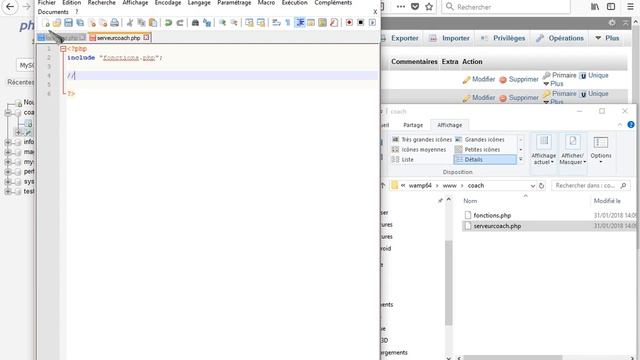Click the Firefox Rechercher search field
Viewport: 640px width, 360px height.
point(506,7)
